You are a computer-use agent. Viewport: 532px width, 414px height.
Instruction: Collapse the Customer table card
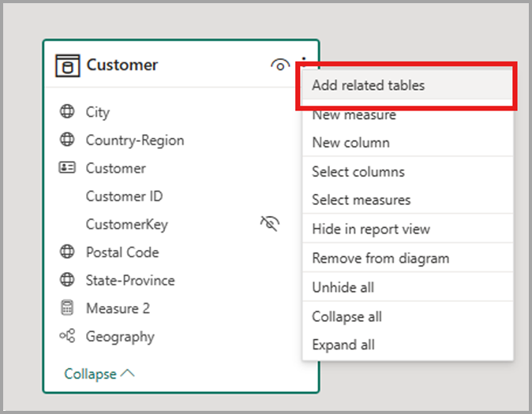(x=99, y=374)
